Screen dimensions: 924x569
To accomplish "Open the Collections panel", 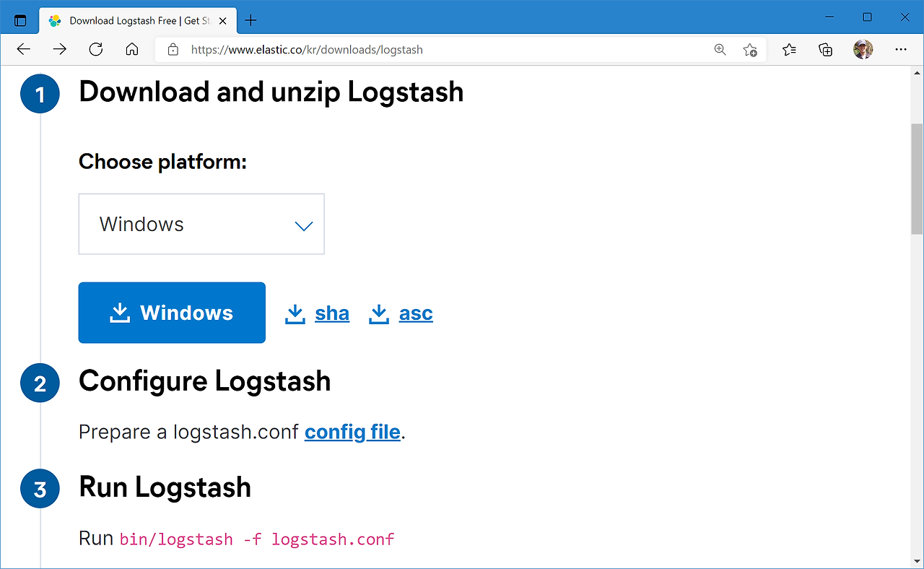I will (826, 50).
